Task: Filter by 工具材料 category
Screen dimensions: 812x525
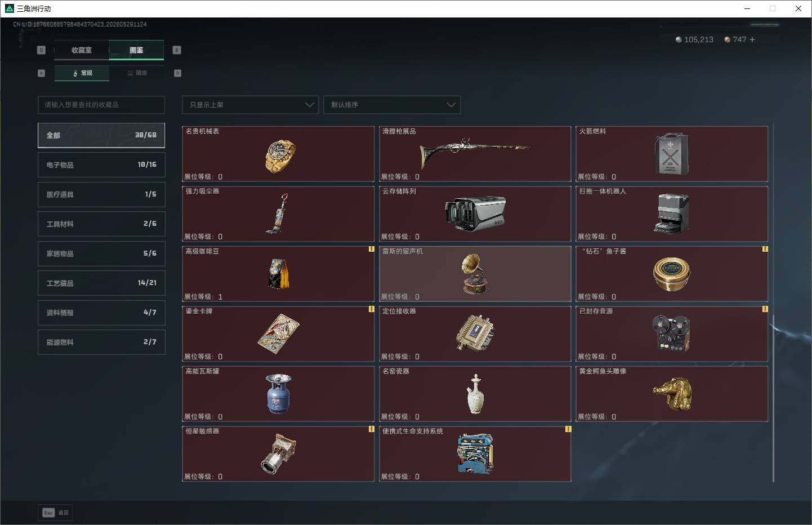Action: tap(101, 224)
